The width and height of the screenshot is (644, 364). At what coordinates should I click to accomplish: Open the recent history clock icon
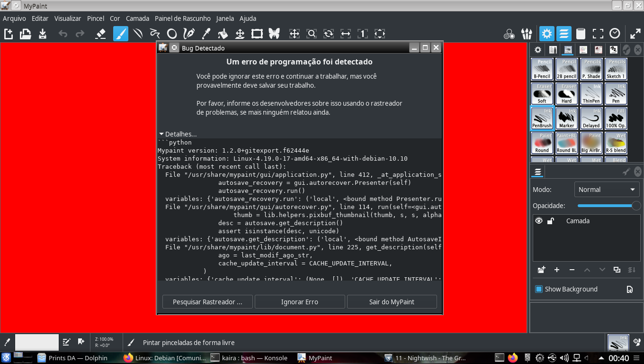615,34
